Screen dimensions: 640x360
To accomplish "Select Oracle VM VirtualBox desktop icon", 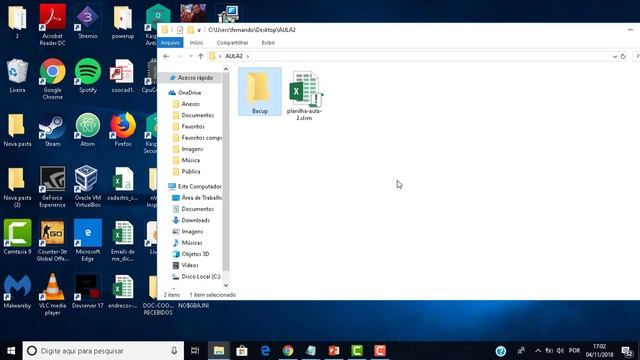I will [x=88, y=187].
